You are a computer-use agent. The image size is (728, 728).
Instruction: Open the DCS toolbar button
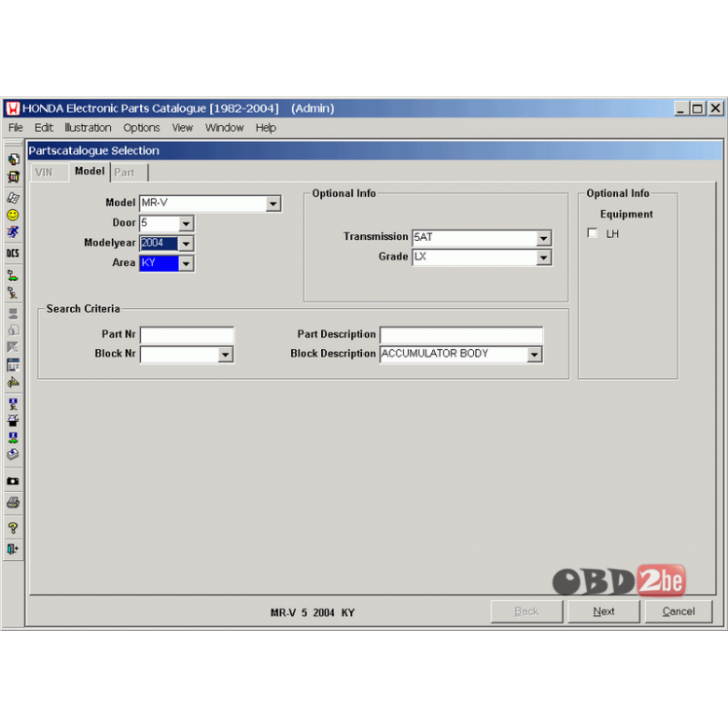point(13,254)
